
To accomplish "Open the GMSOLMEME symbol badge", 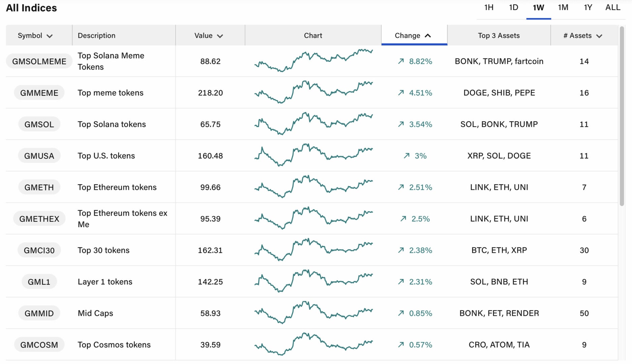I will [x=39, y=61].
